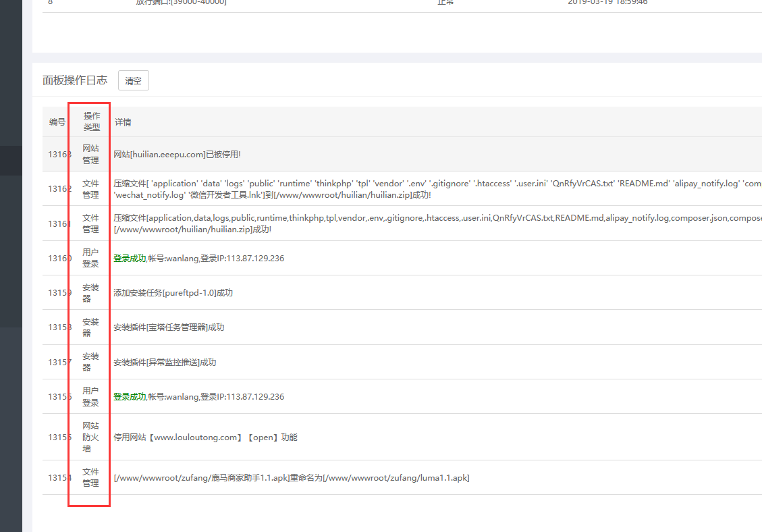Select log detail renaming 鹿马商家助手1.1.apk

(x=292, y=478)
